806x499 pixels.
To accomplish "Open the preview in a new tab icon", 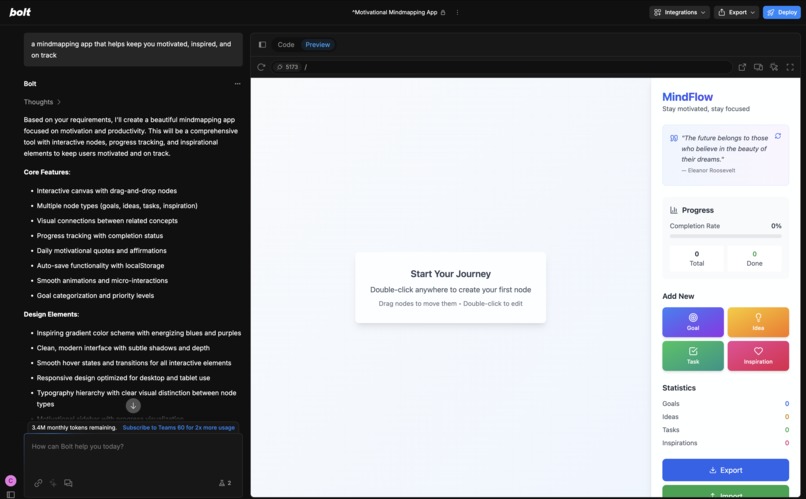I will click(742, 67).
